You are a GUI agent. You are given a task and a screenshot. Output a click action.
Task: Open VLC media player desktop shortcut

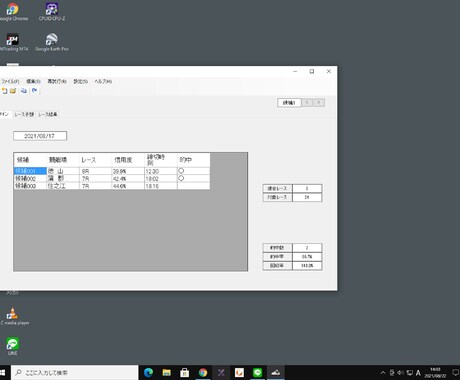[13, 316]
